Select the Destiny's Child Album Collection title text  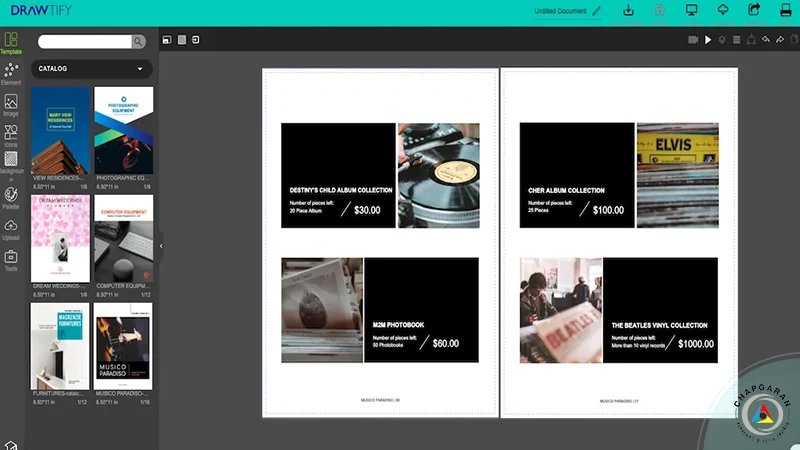pyautogui.click(x=341, y=190)
